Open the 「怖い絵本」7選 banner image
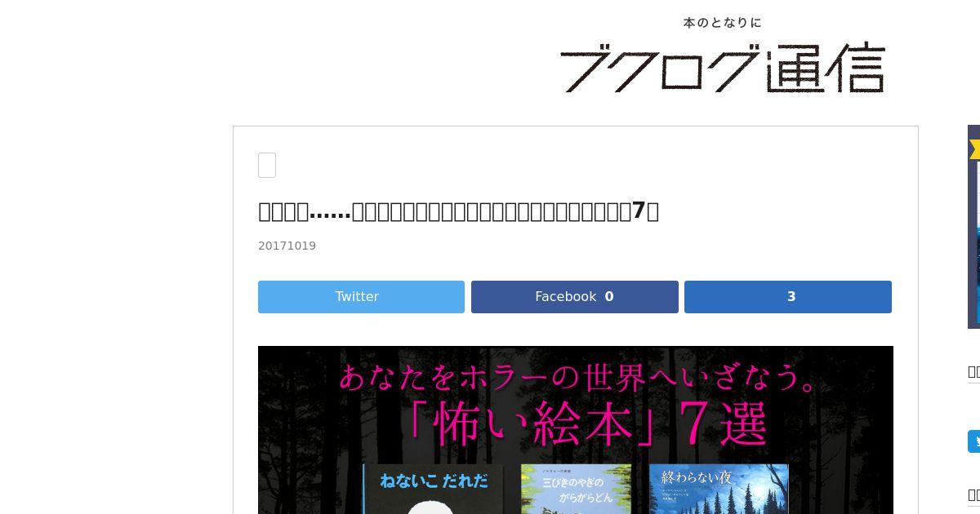 576,430
